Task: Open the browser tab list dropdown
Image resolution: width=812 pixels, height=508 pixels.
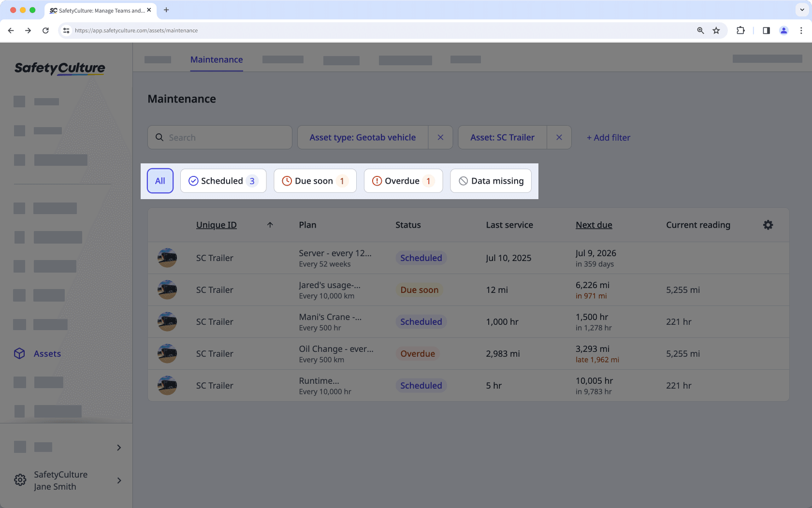Action: pyautogui.click(x=801, y=10)
